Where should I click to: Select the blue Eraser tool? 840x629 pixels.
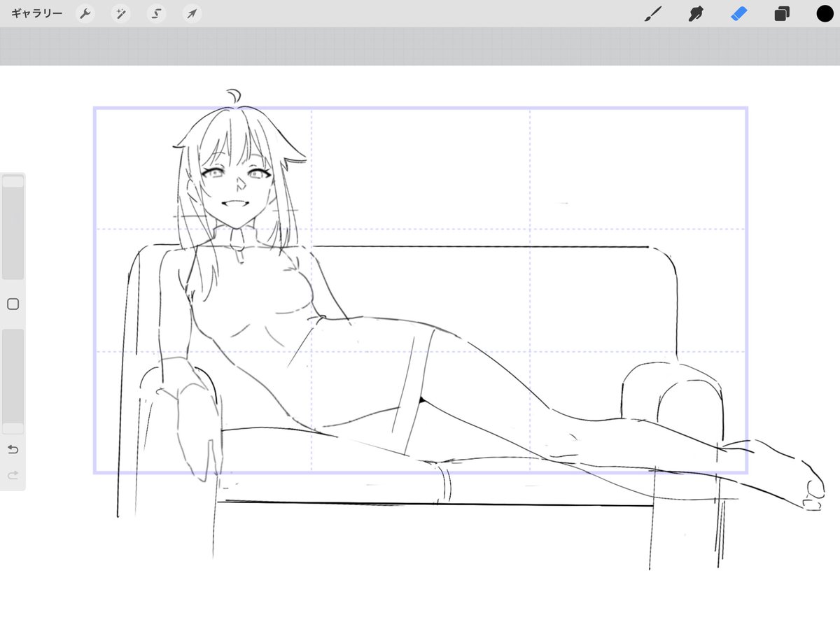point(739,14)
